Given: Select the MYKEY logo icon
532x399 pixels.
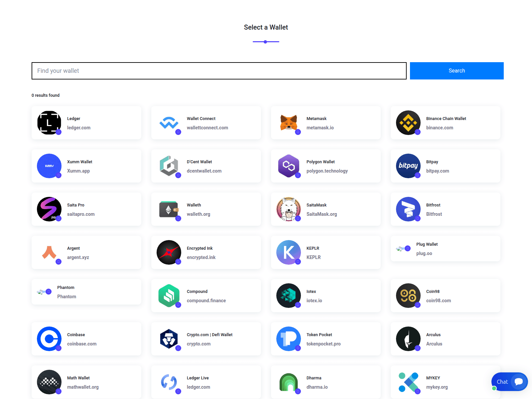Looking at the screenshot, I should tap(408, 382).
